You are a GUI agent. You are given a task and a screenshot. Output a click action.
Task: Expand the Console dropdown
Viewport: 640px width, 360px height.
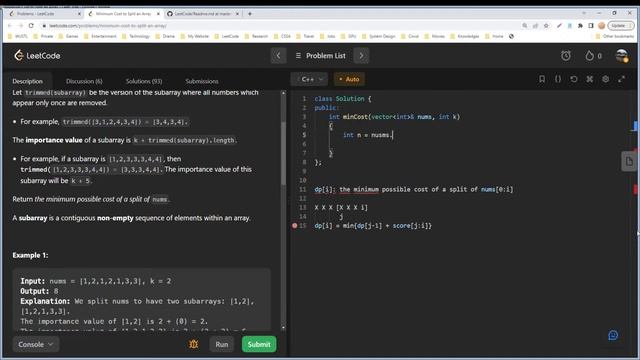36,344
